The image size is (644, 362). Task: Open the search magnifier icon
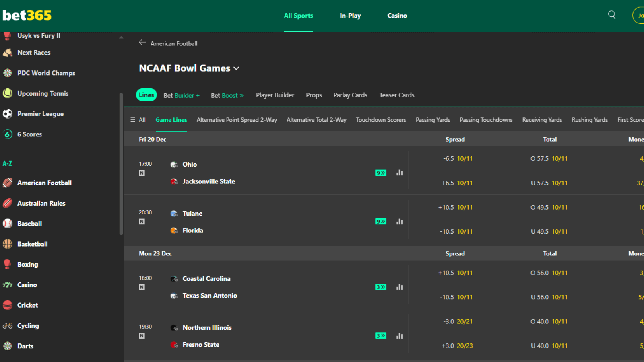(x=612, y=15)
